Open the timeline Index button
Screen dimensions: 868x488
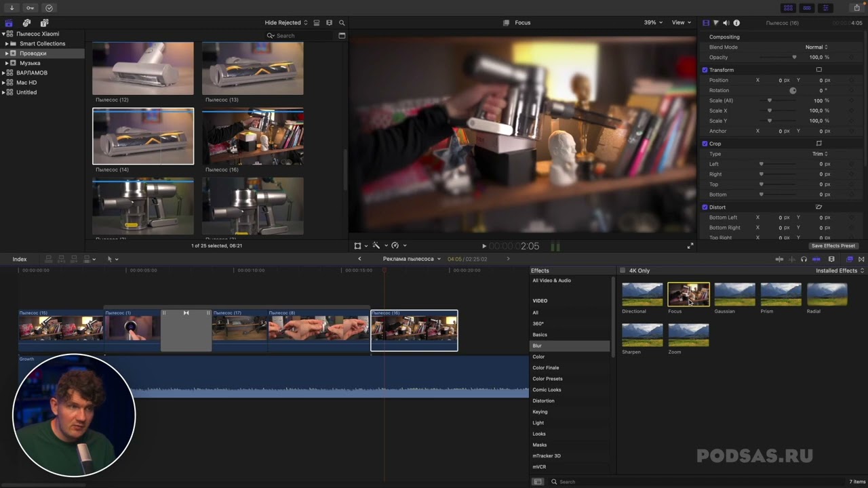[x=20, y=259]
